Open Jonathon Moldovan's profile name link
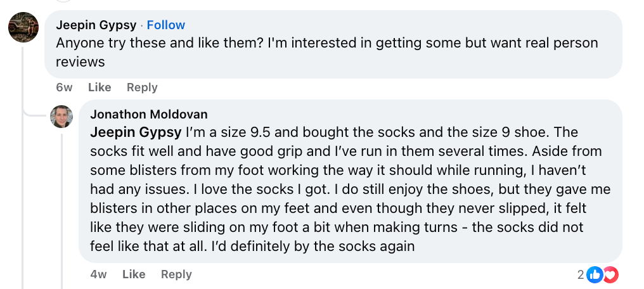644x289 pixels. (x=149, y=115)
